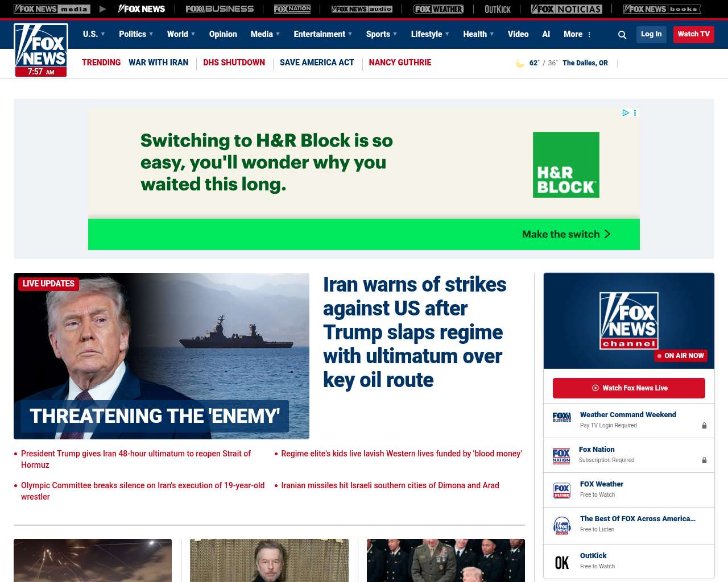Click the Watch TV button
This screenshot has height=582, width=728.
(x=694, y=34)
